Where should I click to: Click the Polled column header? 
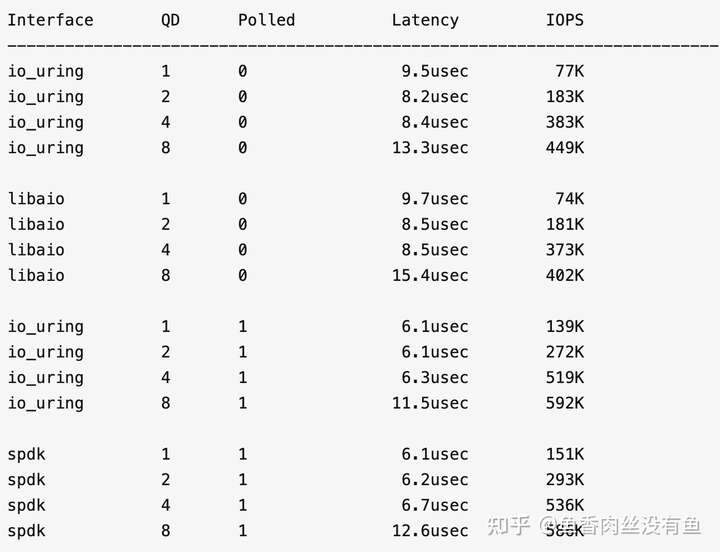click(x=266, y=20)
